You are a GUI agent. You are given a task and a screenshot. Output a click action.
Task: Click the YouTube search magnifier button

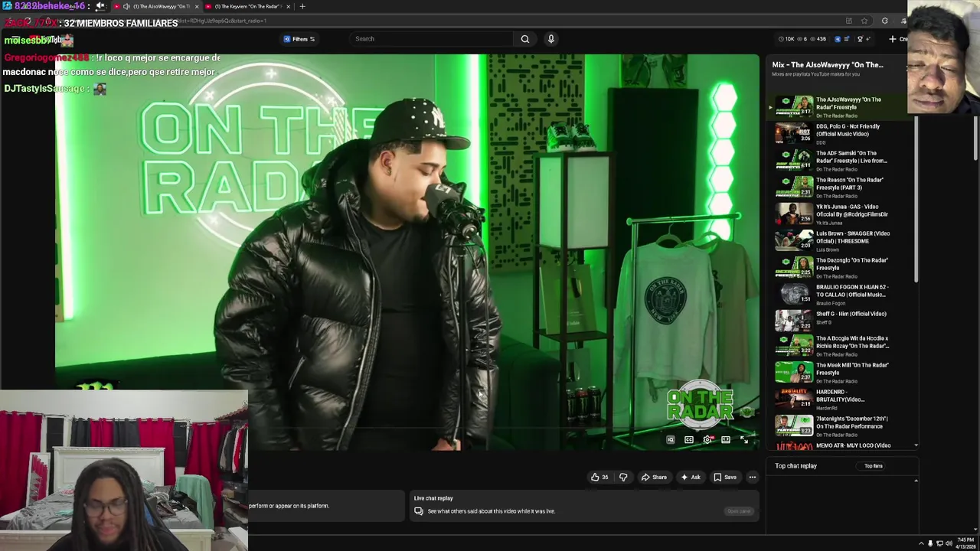(x=525, y=39)
